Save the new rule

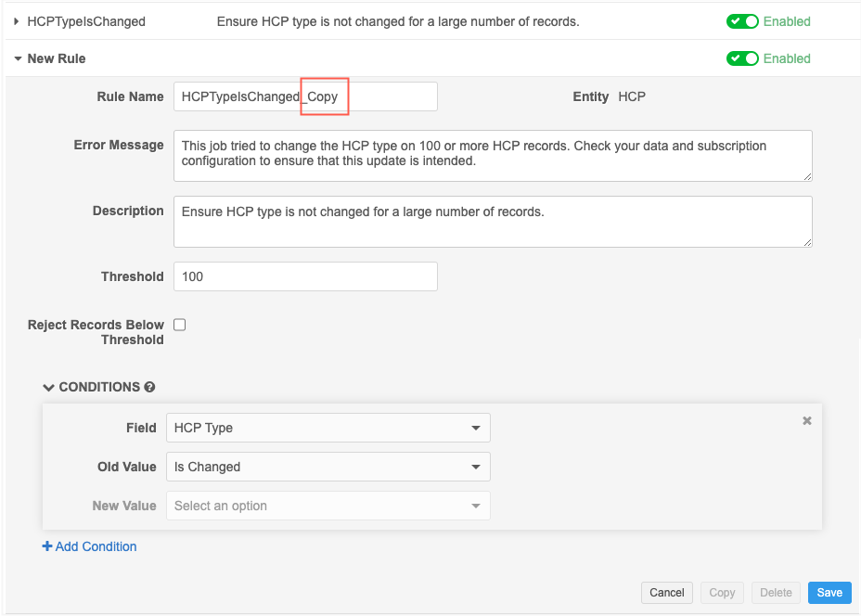tap(829, 593)
